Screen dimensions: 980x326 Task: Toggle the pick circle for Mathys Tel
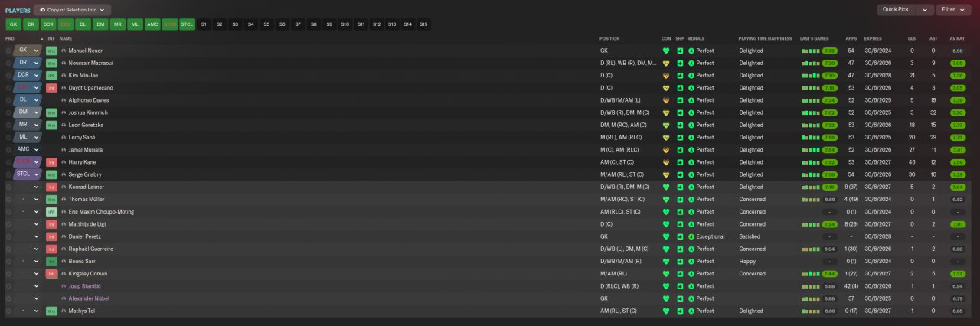tap(8, 311)
